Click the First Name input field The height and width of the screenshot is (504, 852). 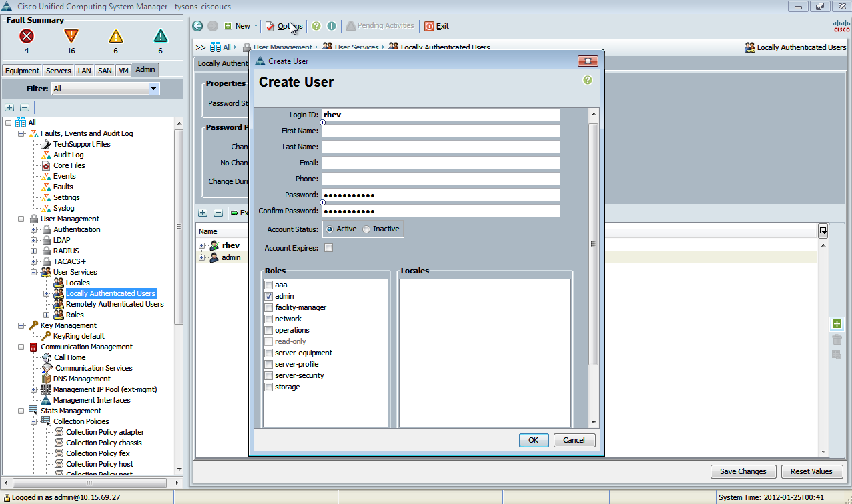tap(440, 131)
